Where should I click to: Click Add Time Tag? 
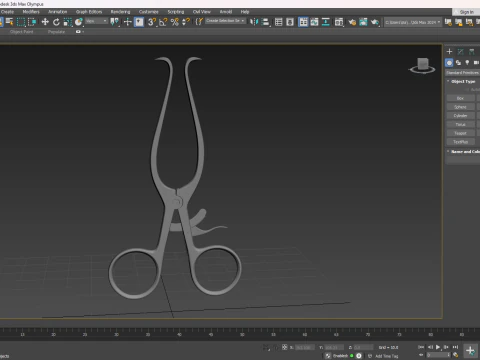(387, 356)
